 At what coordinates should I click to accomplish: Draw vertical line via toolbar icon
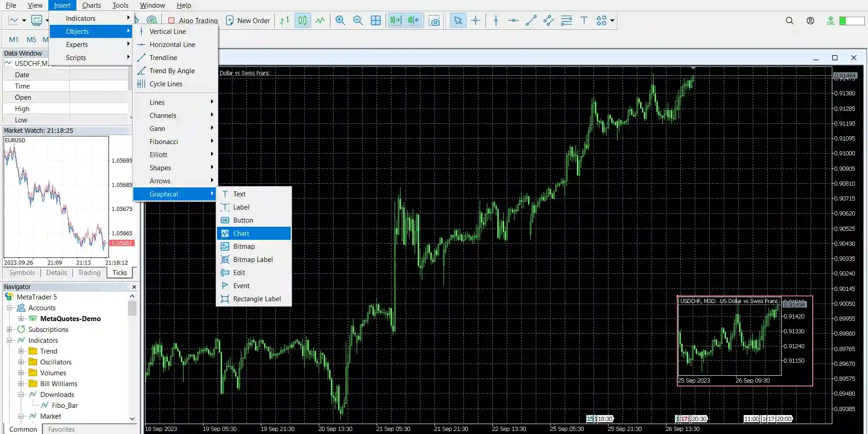coord(496,20)
